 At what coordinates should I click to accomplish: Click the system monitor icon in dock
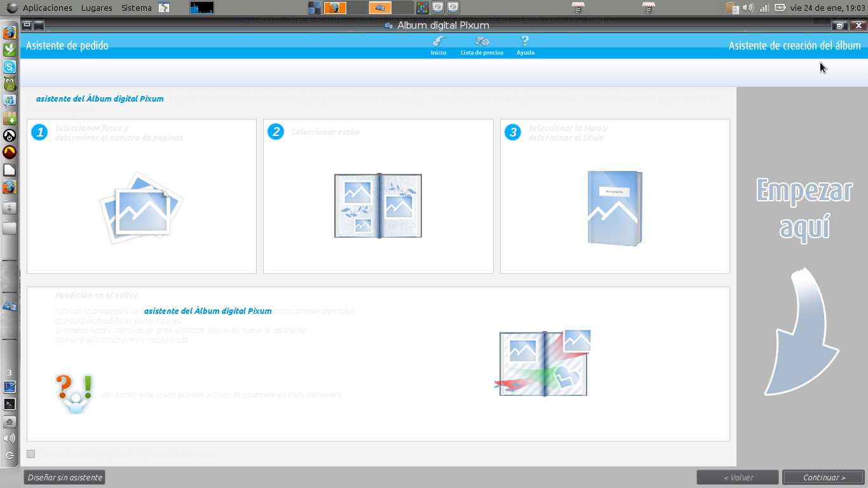pos(10,386)
